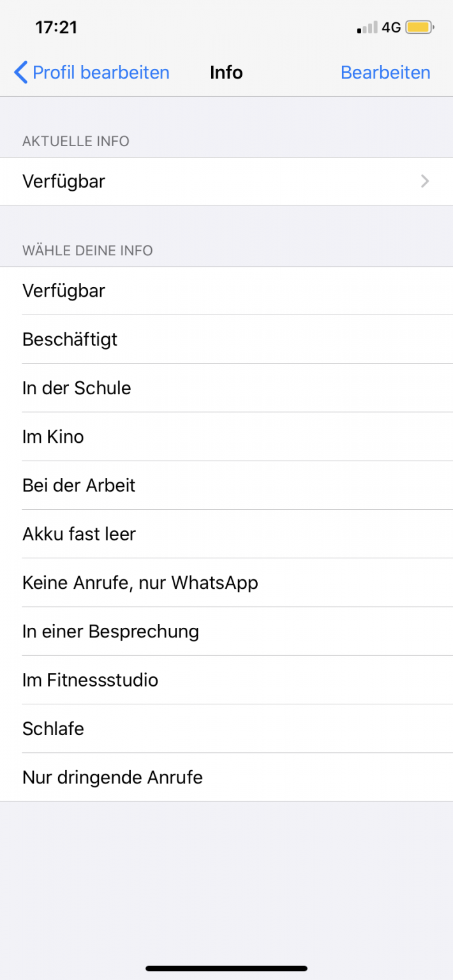Select the status 'Akku fast leer'
Viewport: 453px width, 980px height.
(78, 534)
